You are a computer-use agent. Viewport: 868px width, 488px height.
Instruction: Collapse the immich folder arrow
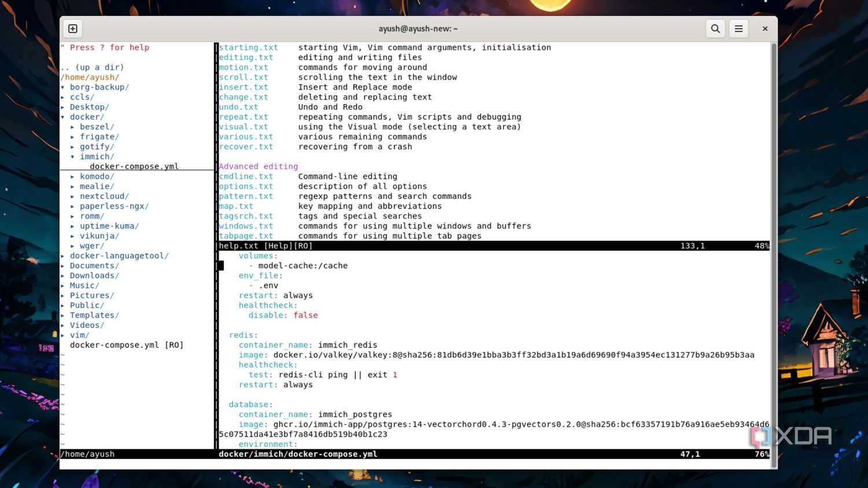pyautogui.click(x=72, y=157)
